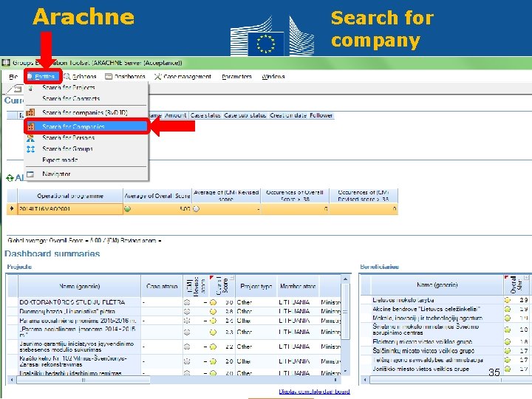Choose Search for Companies entry

click(x=87, y=126)
